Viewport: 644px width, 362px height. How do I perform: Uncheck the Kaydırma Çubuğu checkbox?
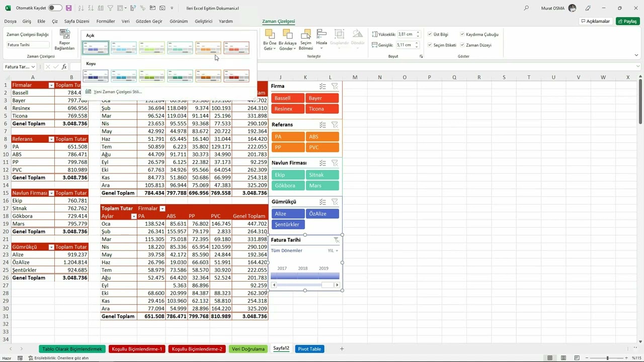[462, 34]
